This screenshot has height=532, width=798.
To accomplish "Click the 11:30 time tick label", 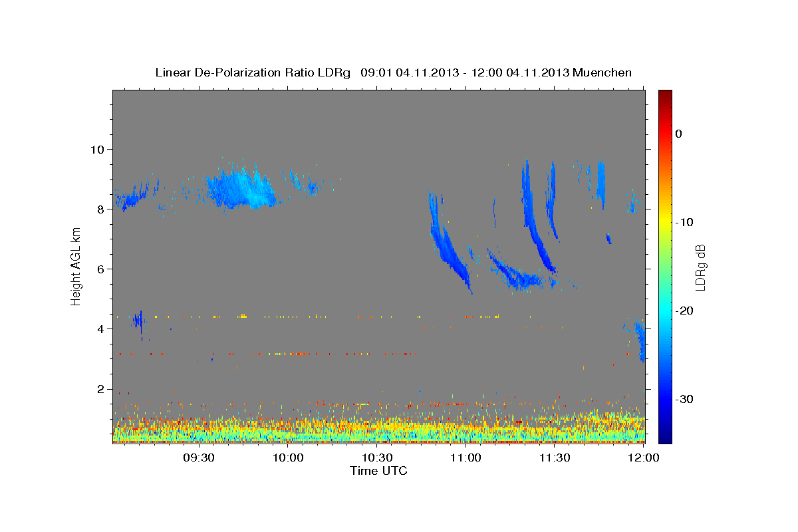I will [554, 458].
